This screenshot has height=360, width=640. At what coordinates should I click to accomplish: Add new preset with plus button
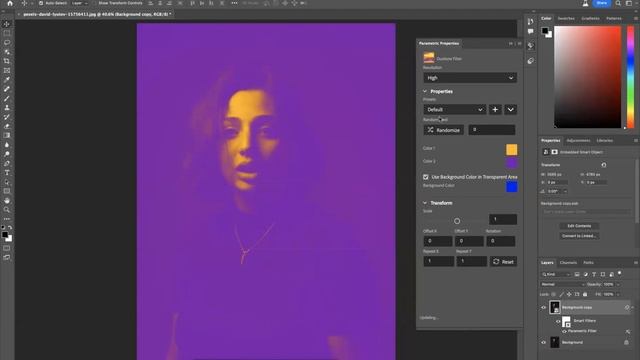(x=495, y=109)
